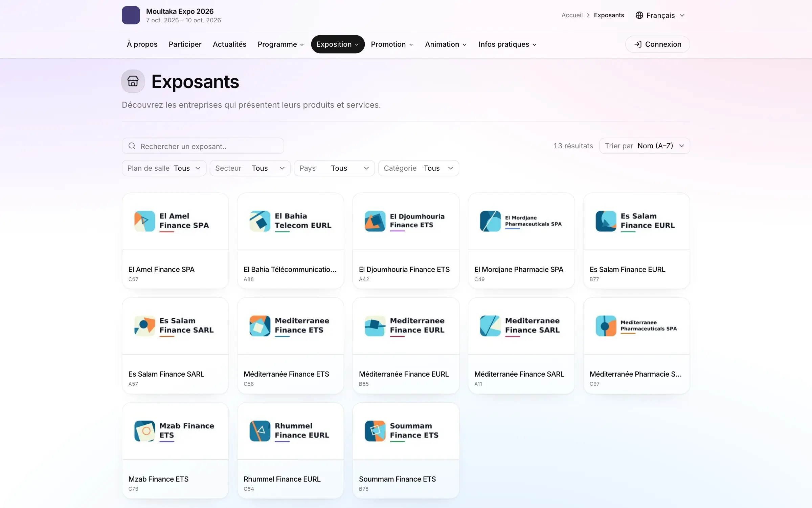Open the Plan de salle filter dropdown

click(164, 168)
